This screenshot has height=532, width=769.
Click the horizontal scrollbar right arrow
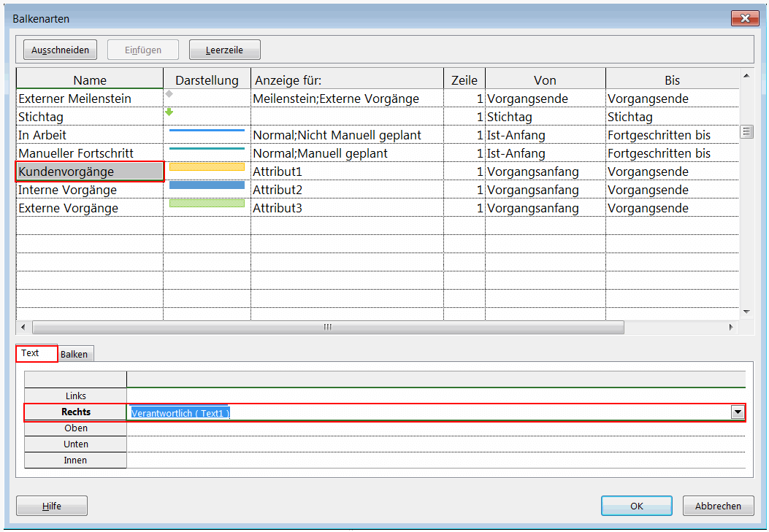[x=731, y=328]
